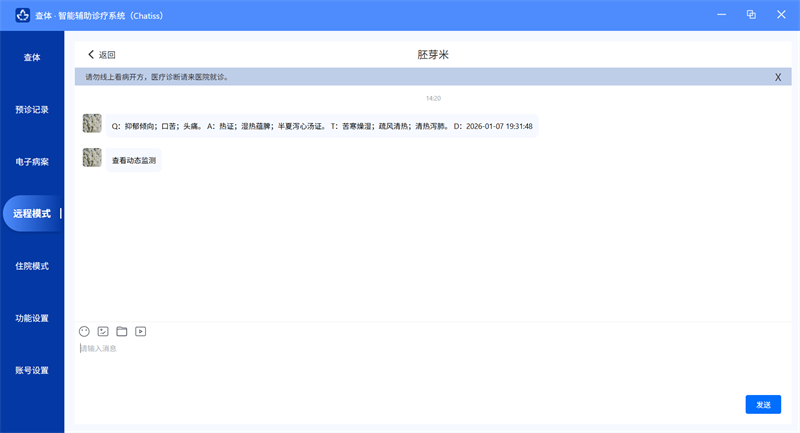This screenshot has height=433, width=800.
Task: Dismiss the notice banner with X
Action: (778, 77)
